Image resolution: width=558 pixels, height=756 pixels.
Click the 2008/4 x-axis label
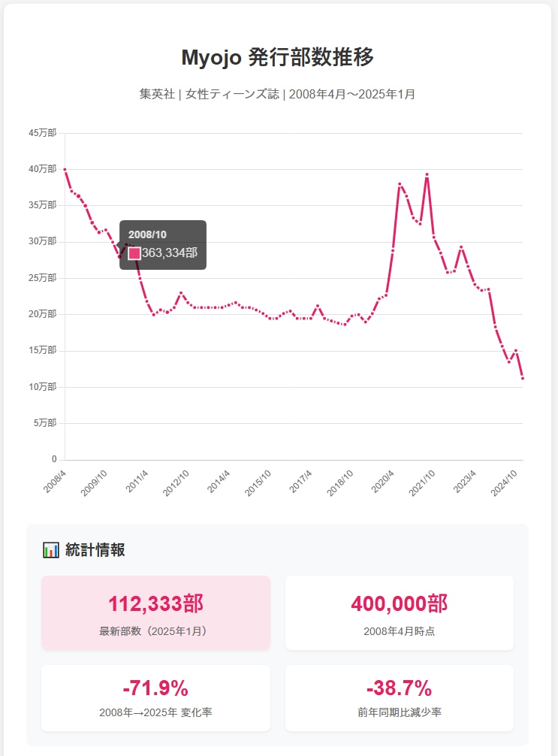56,482
